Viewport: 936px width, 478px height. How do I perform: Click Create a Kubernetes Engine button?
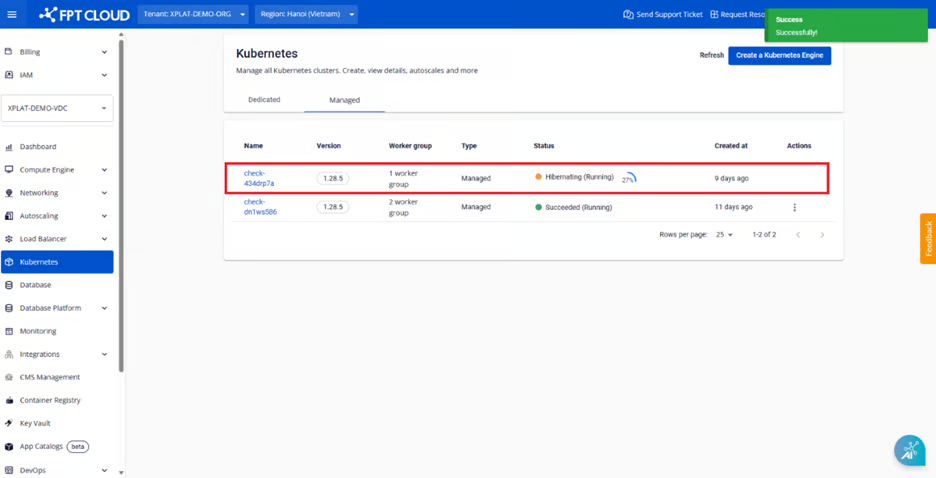pos(779,56)
